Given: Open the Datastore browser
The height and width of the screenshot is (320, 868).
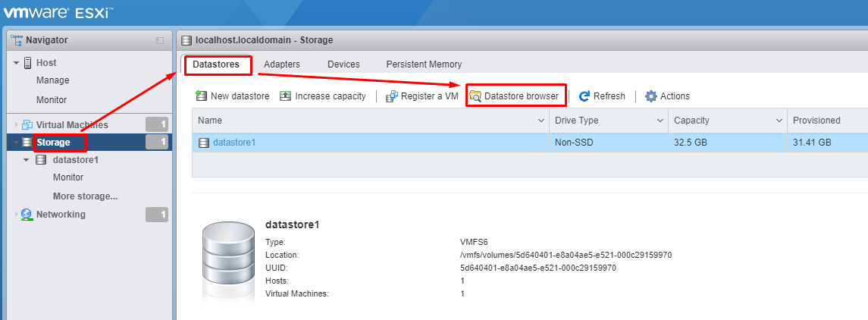Looking at the screenshot, I should [x=515, y=96].
